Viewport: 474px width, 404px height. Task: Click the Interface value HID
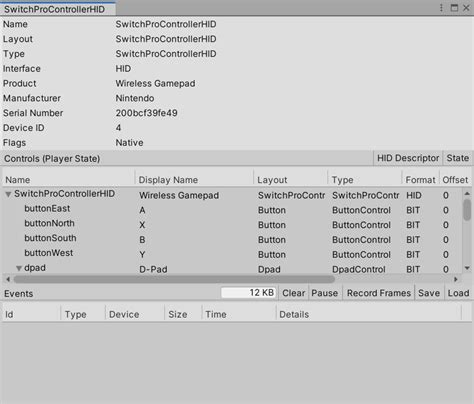point(123,69)
